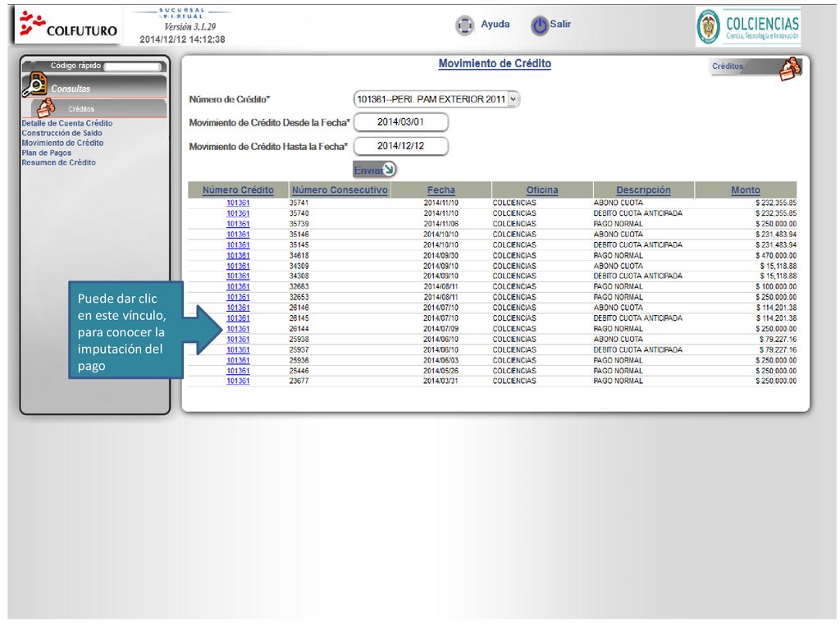
Task: Open credit link 101361 for consecutive 34309
Action: [238, 266]
